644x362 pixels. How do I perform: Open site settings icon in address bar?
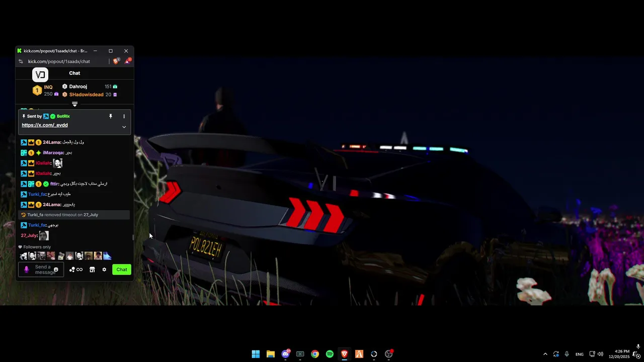[x=21, y=61]
